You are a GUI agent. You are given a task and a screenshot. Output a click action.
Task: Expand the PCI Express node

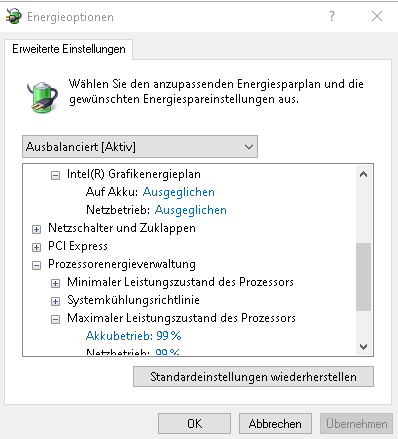point(36,247)
